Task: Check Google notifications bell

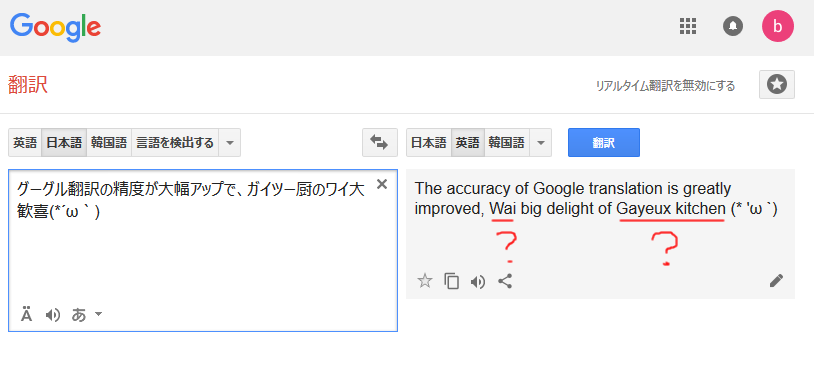Action: pos(733,25)
